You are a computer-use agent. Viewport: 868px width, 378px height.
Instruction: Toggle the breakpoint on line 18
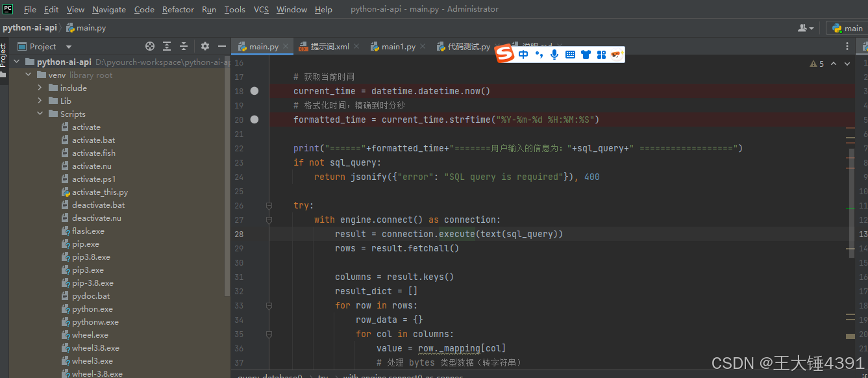(x=254, y=91)
